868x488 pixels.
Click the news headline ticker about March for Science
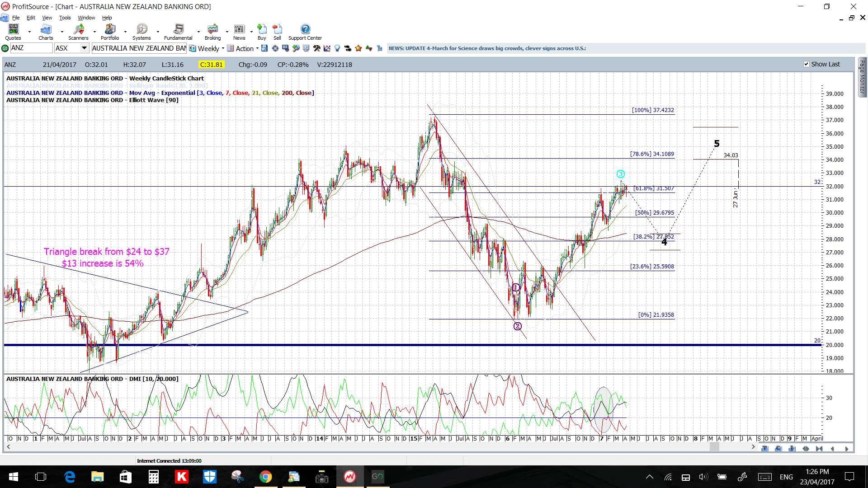click(x=487, y=48)
